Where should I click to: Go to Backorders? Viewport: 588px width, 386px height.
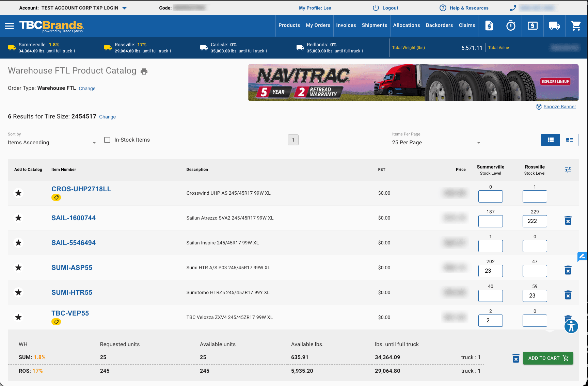[439, 26]
